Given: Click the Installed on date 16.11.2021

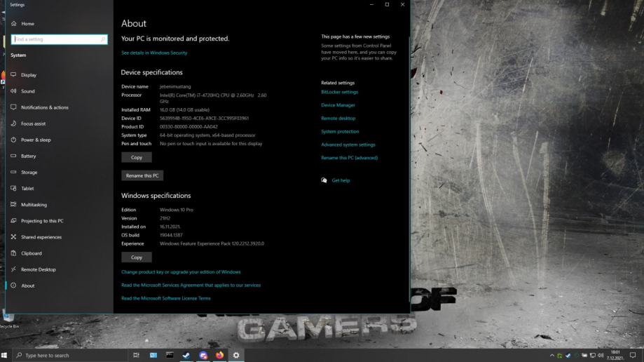Looking at the screenshot, I should point(170,227).
